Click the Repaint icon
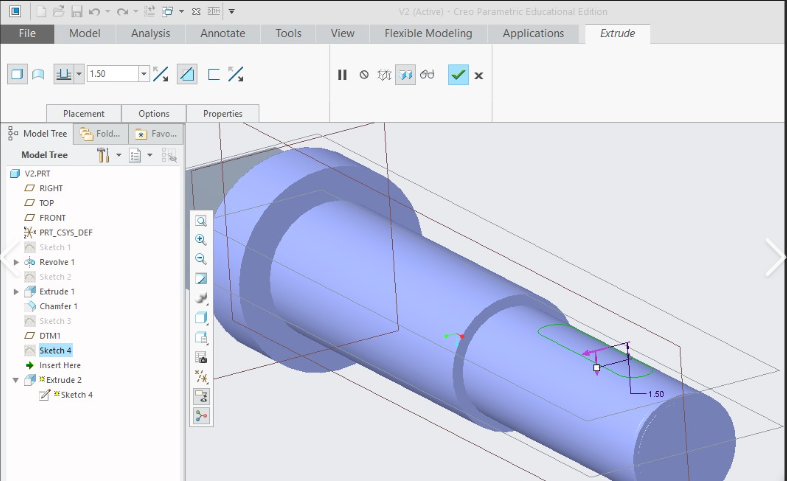The width and height of the screenshot is (787, 481). pos(201,278)
